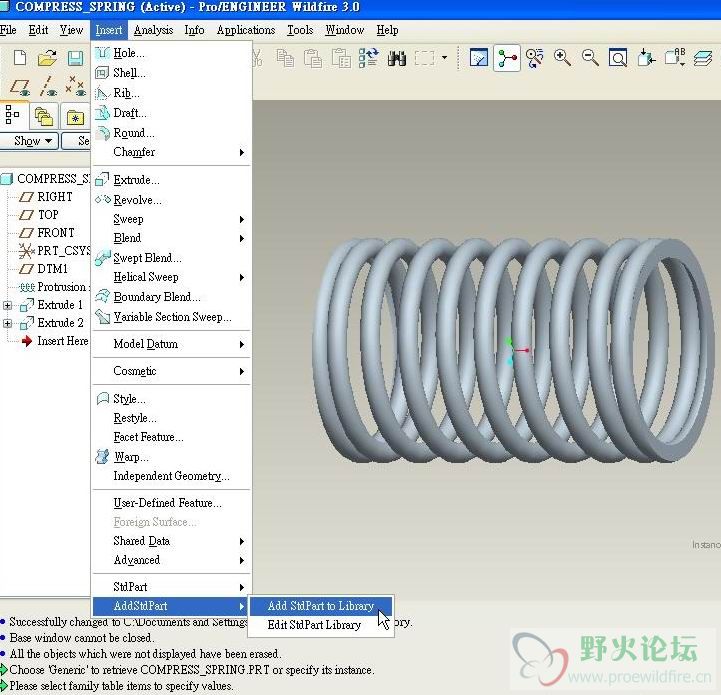Click the Regenerate list icon beside binoculars
721x695 pixels.
click(x=368, y=58)
